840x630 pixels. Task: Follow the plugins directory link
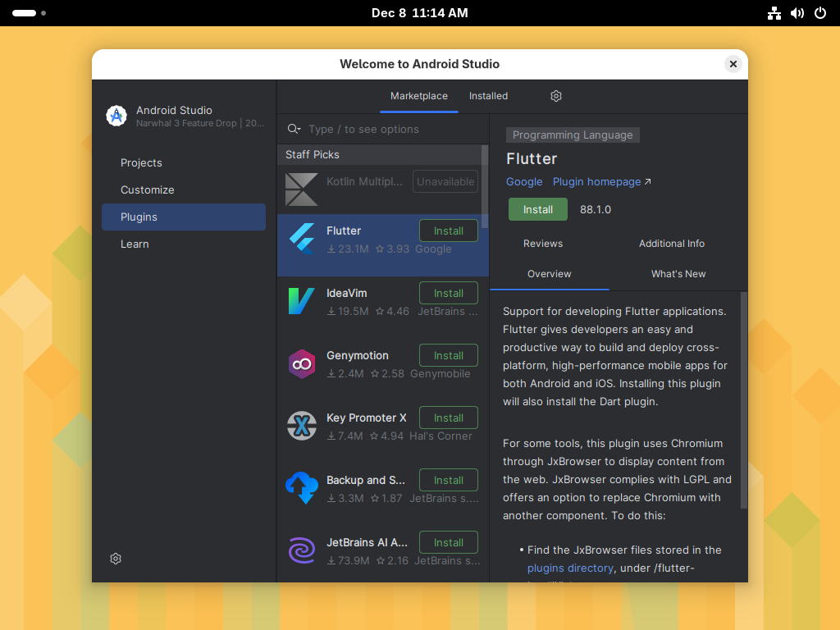tap(570, 568)
